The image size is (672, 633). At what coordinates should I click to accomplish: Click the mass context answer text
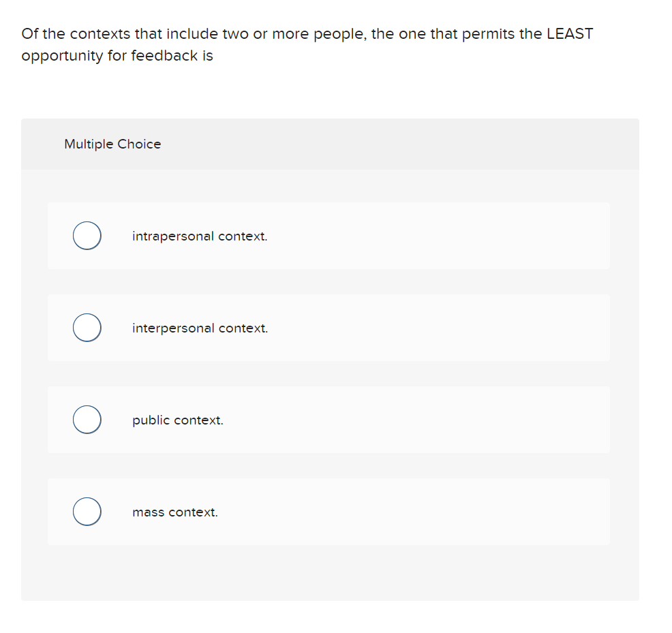(175, 512)
